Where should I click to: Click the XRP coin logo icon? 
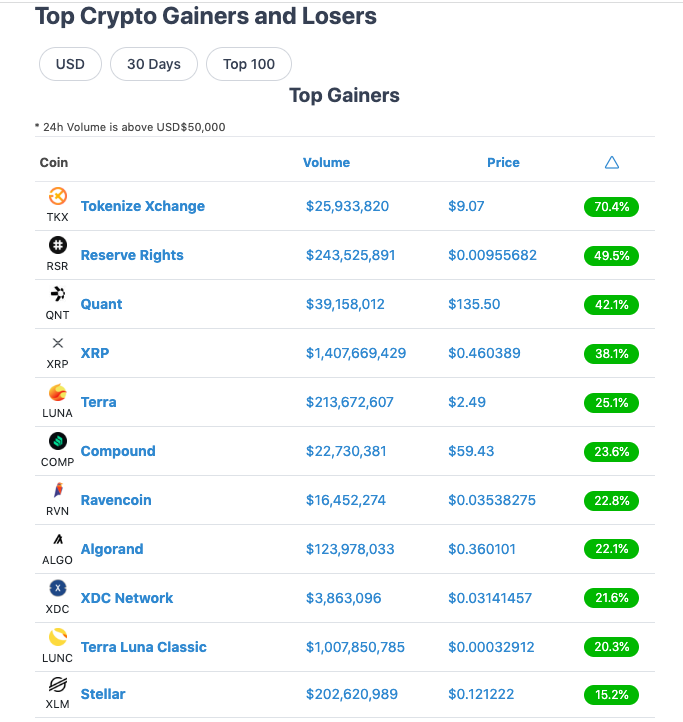[58, 343]
